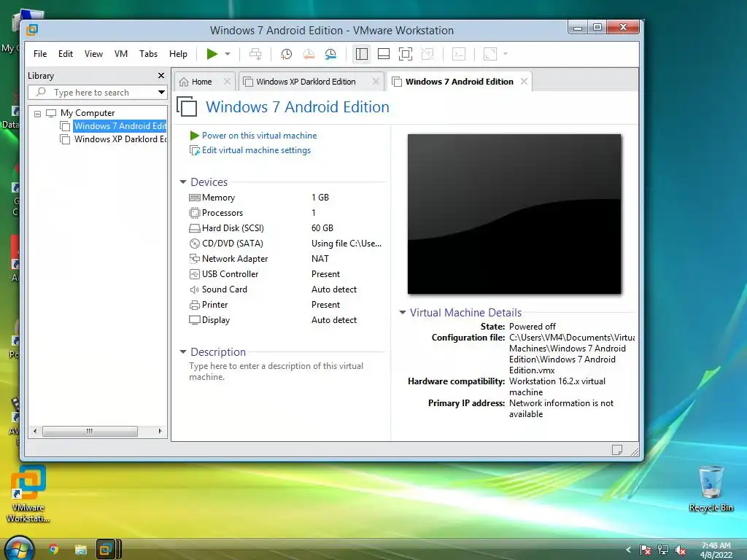Select the Network Adapter device

coord(285,259)
